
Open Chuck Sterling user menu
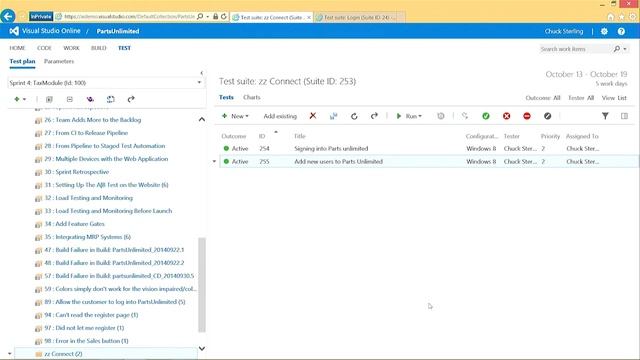point(564,31)
